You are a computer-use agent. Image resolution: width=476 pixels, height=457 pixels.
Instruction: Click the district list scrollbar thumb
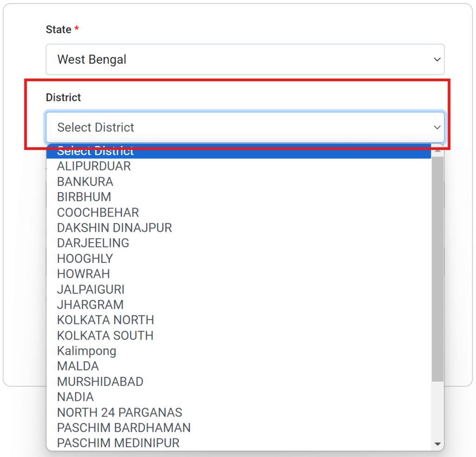tap(437, 269)
